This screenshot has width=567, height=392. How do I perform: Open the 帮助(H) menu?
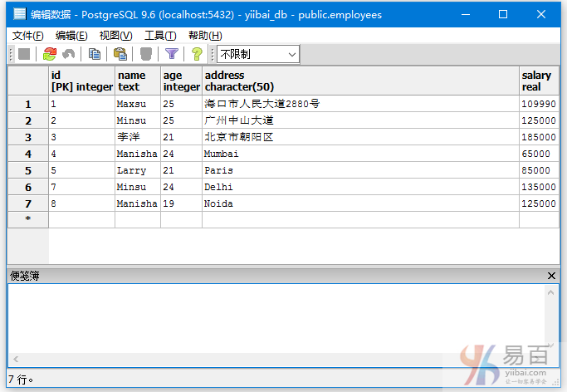[205, 35]
